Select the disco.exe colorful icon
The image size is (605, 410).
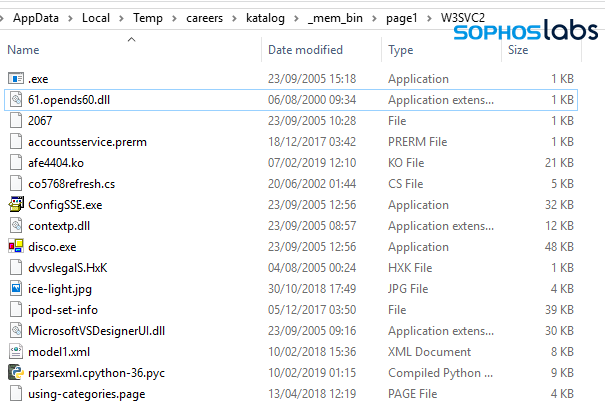(x=16, y=246)
